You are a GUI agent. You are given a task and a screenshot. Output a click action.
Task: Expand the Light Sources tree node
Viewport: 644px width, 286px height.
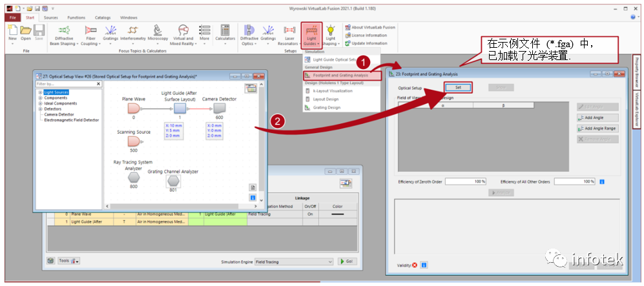pos(40,92)
